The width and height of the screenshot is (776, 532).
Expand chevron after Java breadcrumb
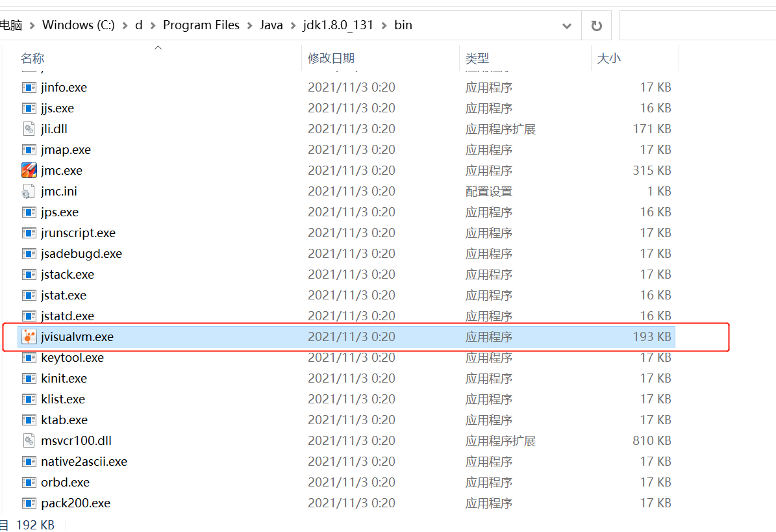coord(293,25)
